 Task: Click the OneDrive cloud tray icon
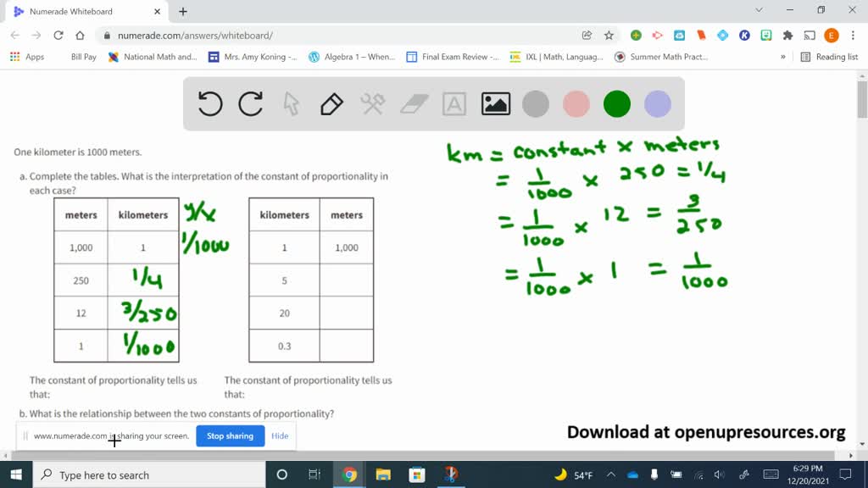point(632,474)
